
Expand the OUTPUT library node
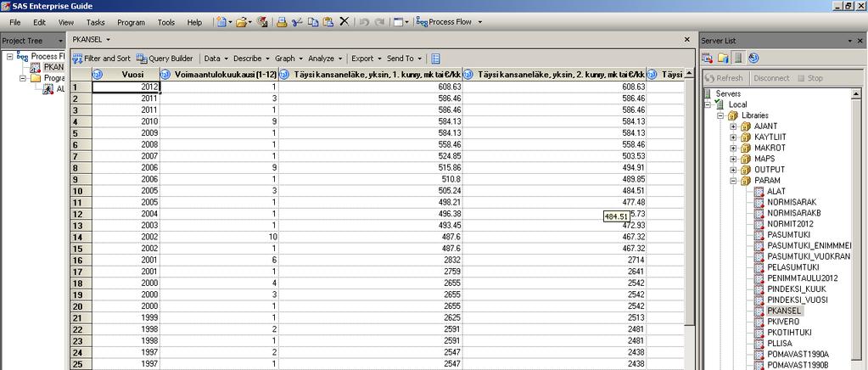(x=733, y=170)
